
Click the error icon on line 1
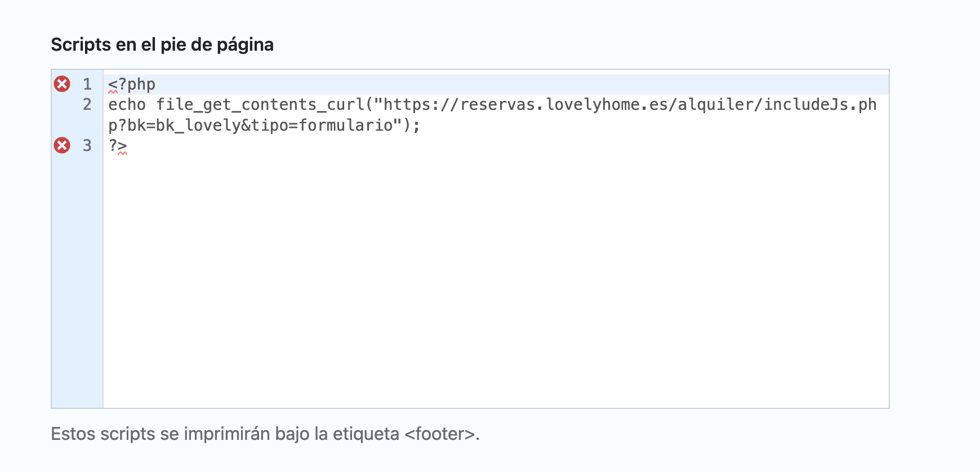(62, 84)
